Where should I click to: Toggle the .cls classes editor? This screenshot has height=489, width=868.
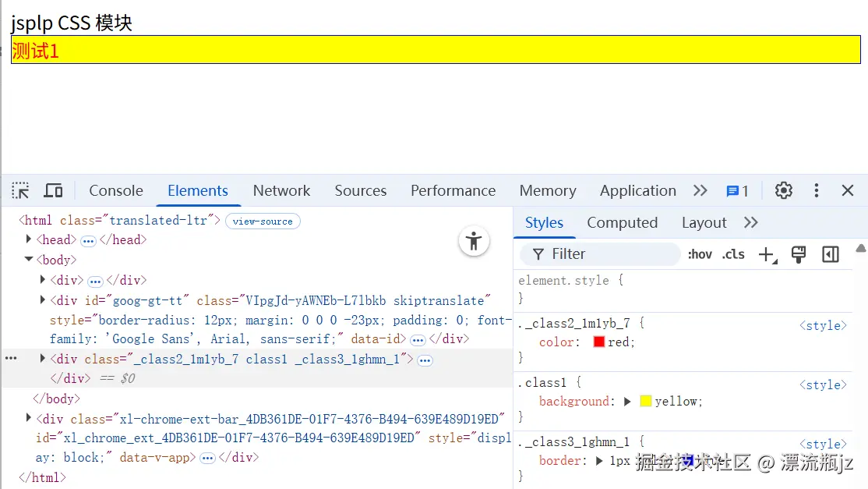pyautogui.click(x=732, y=253)
